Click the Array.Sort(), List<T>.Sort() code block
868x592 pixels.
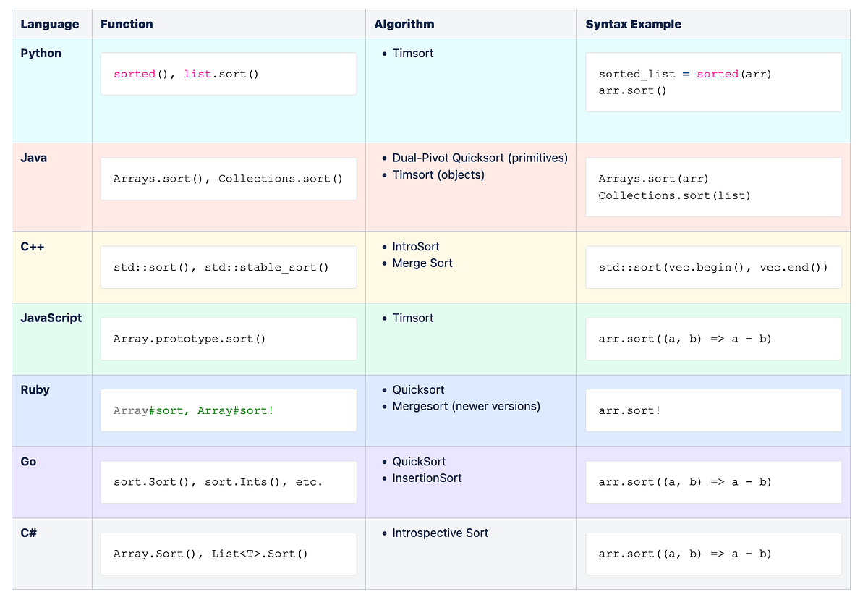[x=228, y=554]
